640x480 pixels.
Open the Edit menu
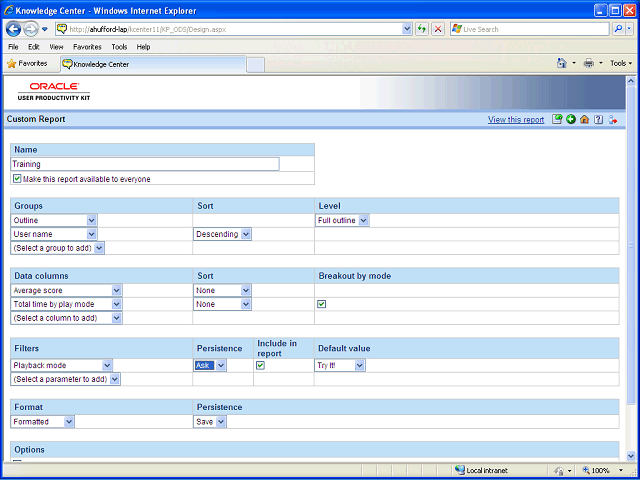pos(34,47)
